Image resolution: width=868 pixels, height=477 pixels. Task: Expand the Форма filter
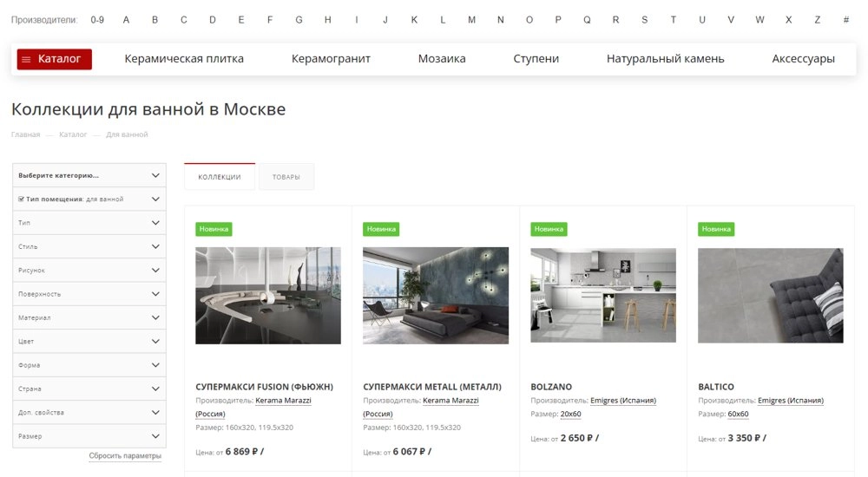pyautogui.click(x=89, y=365)
